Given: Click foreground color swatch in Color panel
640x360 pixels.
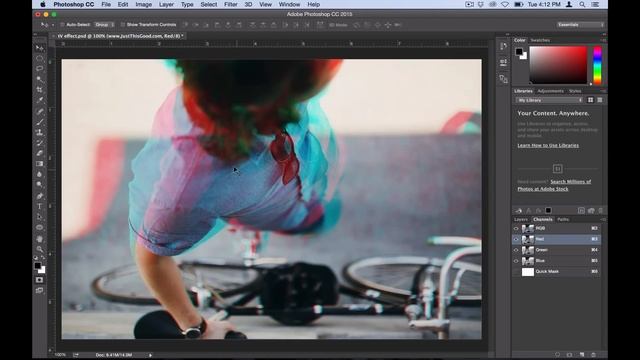Looking at the screenshot, I should click(519, 52).
